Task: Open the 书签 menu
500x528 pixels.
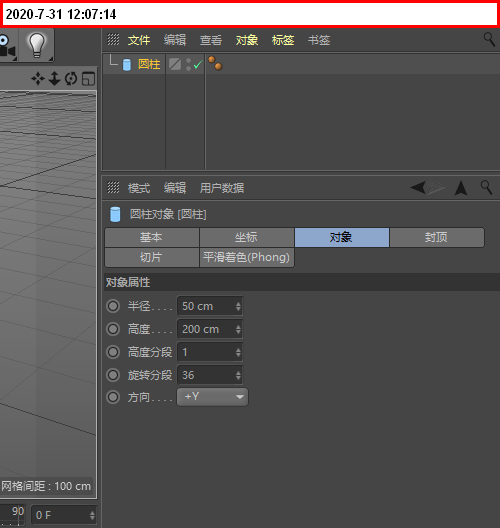Action: (319, 40)
